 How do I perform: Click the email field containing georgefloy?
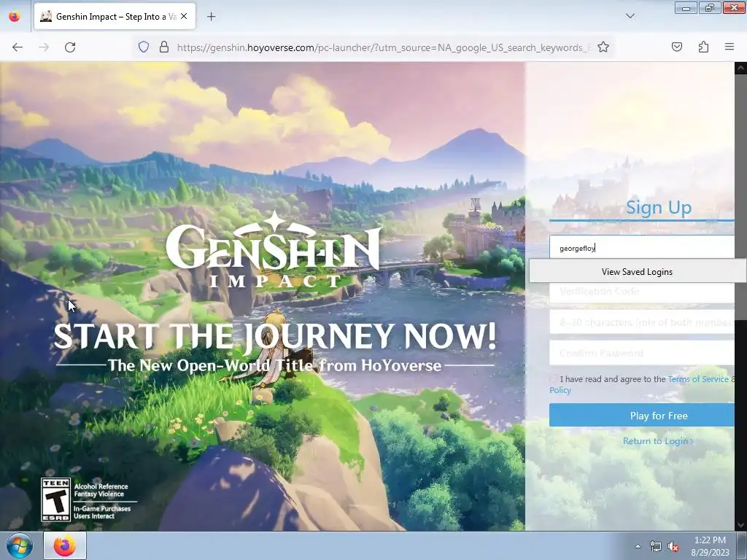pyautogui.click(x=642, y=248)
